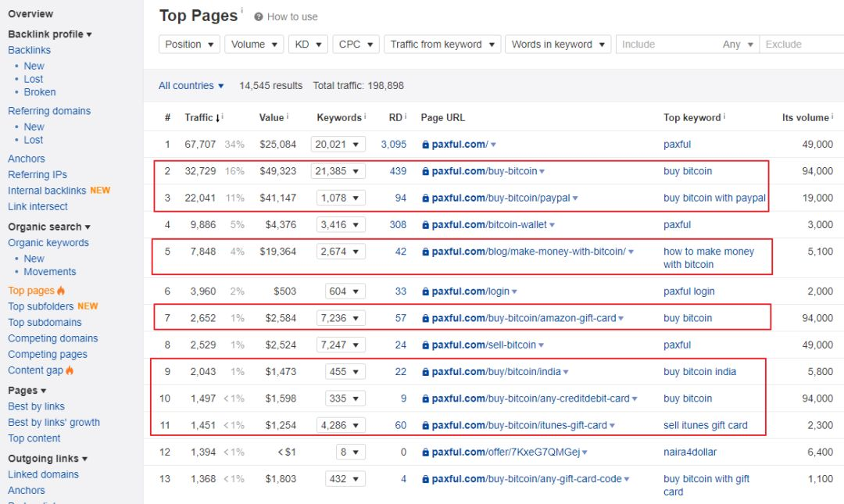Open URL options caret for paxful.com/ homepage
Screen dimensions: 844x504
click(494, 145)
